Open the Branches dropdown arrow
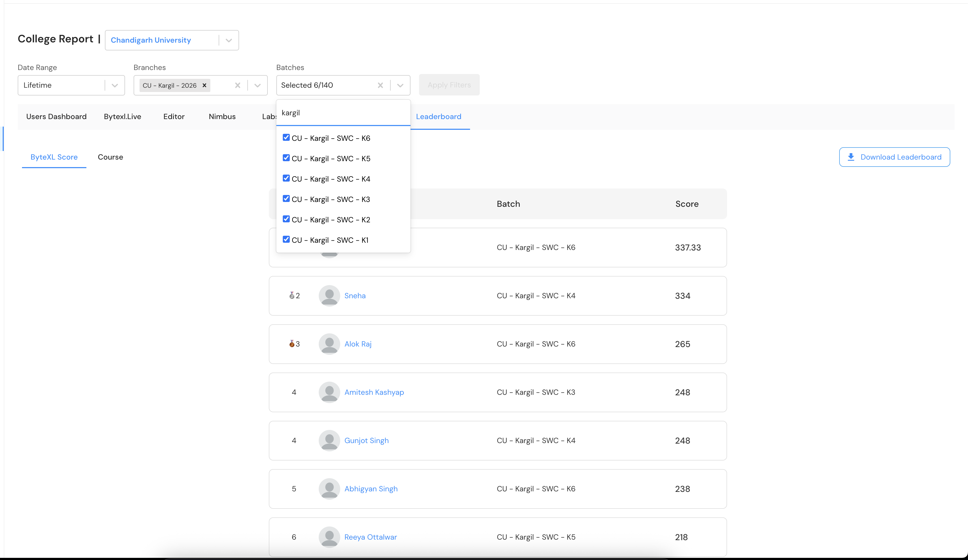 257,85
